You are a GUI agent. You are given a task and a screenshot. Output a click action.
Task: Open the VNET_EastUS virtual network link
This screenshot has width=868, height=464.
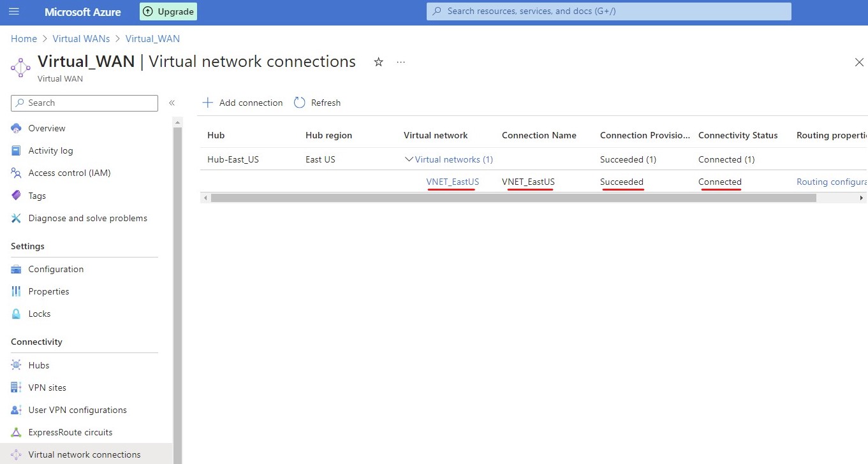point(452,182)
